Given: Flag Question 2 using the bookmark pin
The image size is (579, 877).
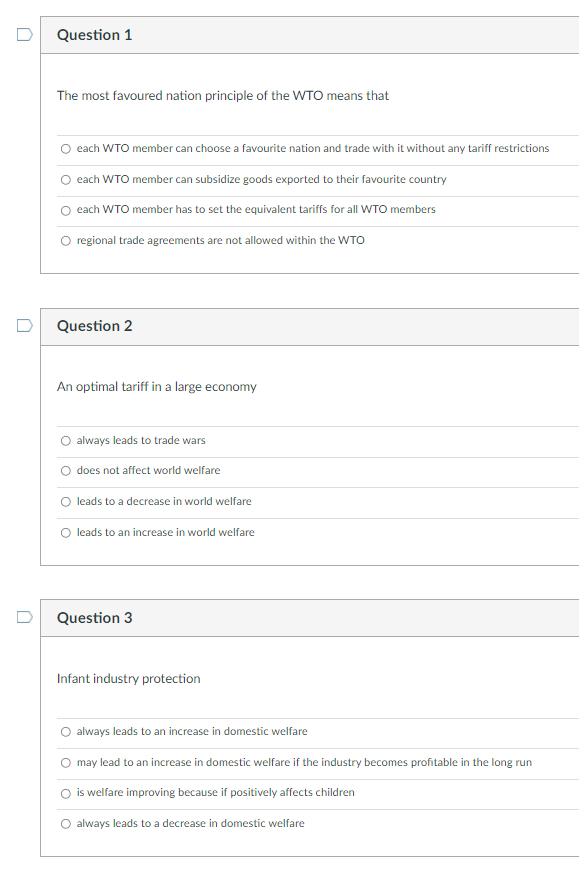Looking at the screenshot, I should click(23, 324).
